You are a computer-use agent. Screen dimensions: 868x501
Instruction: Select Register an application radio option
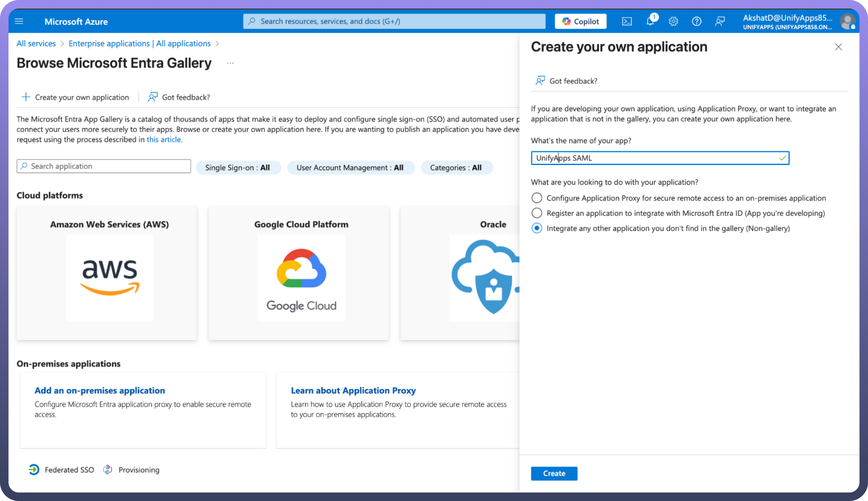click(536, 213)
